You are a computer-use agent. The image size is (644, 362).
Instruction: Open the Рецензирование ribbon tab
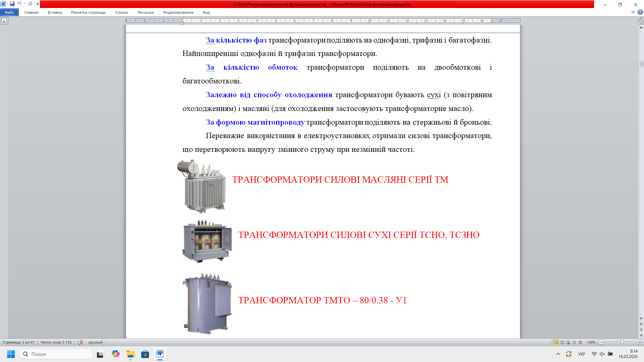[178, 12]
